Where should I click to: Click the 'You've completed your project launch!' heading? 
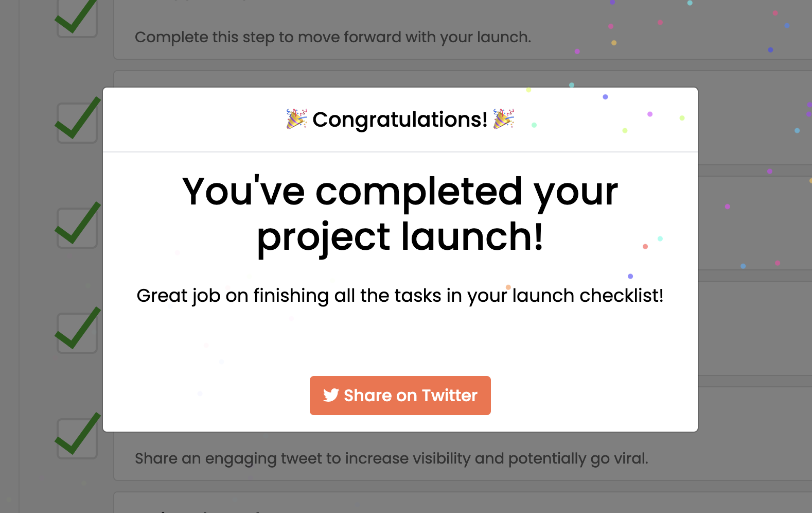pyautogui.click(x=400, y=214)
